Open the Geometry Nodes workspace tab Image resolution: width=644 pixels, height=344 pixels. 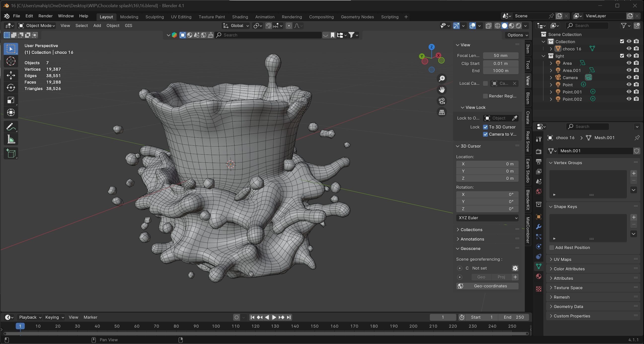pos(357,17)
